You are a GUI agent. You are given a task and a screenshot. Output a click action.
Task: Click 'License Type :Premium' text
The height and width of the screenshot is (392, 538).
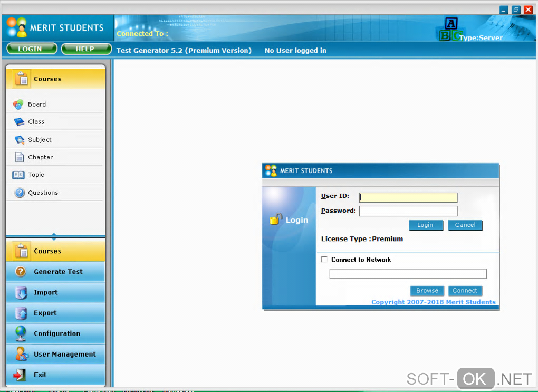point(362,239)
